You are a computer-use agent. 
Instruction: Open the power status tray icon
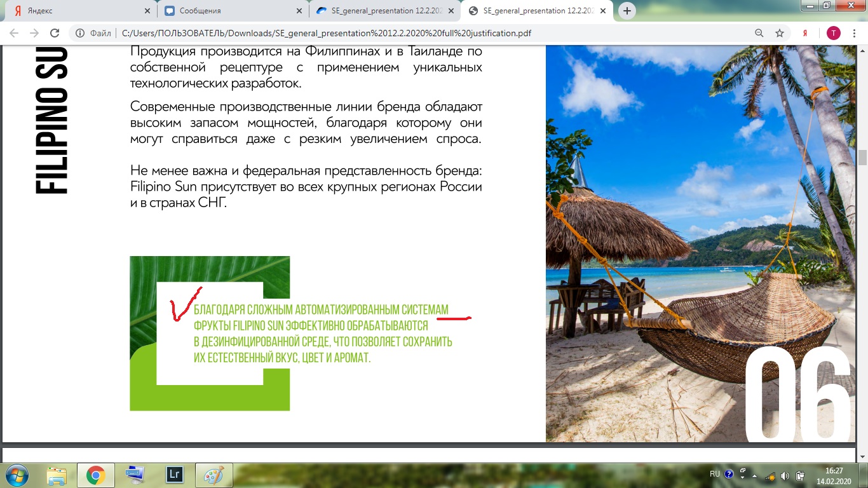click(x=800, y=475)
